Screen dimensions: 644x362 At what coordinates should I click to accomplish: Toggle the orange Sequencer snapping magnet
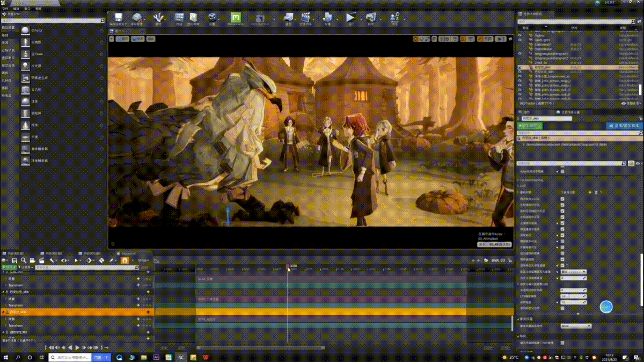coord(125,260)
